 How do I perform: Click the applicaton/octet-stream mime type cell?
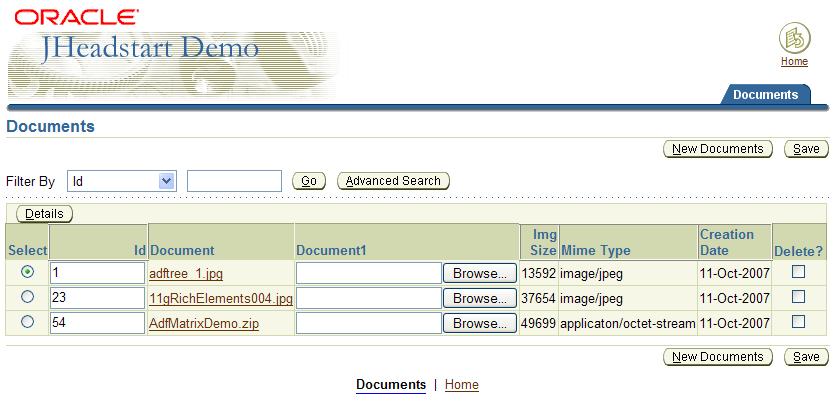(628, 323)
